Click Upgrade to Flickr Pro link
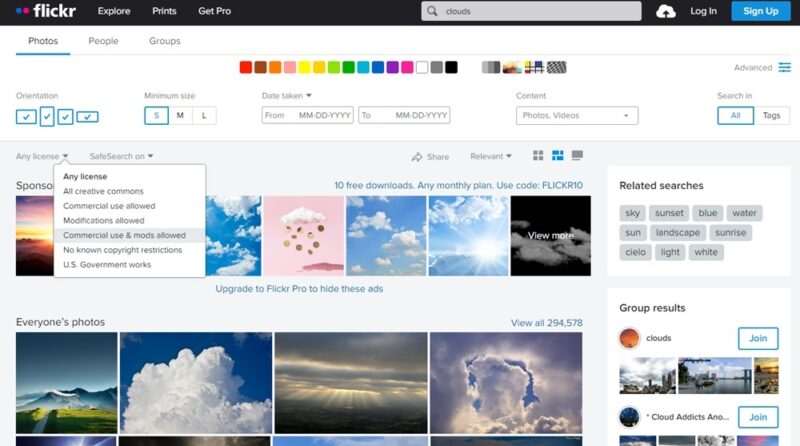The image size is (800, 446). [x=299, y=289]
